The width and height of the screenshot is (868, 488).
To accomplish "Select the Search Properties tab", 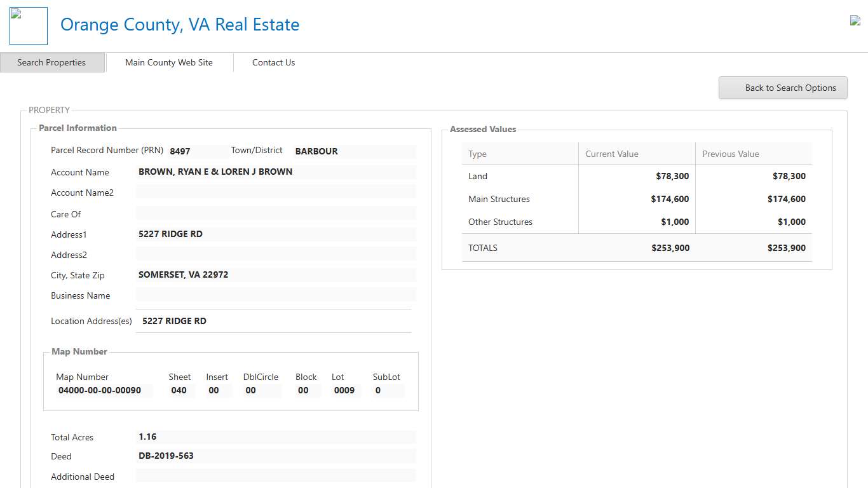I will (52, 62).
